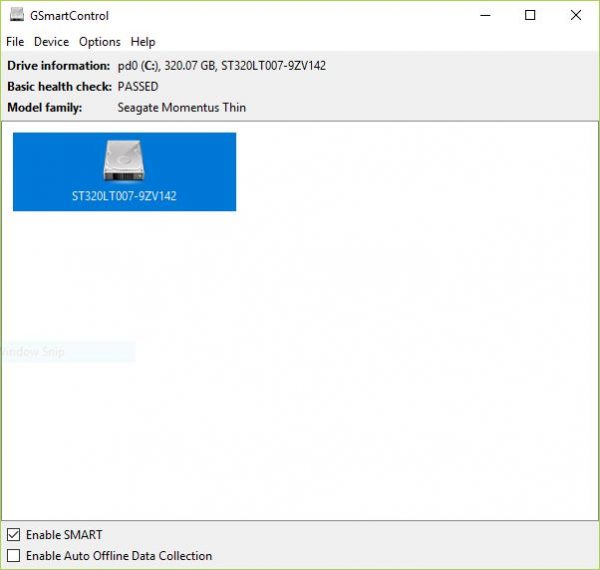The height and width of the screenshot is (570, 600).
Task: Uncheck the Enable SMART checkbox
Action: 13,534
